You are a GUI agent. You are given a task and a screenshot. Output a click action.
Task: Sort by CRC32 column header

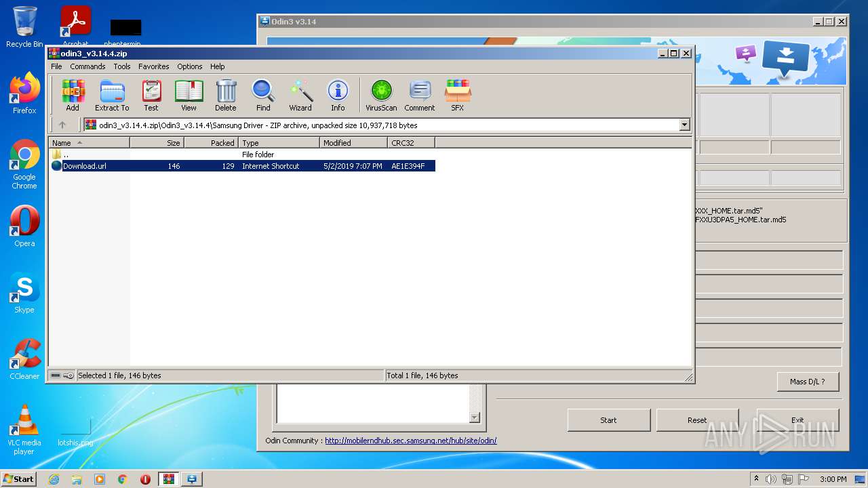[411, 143]
